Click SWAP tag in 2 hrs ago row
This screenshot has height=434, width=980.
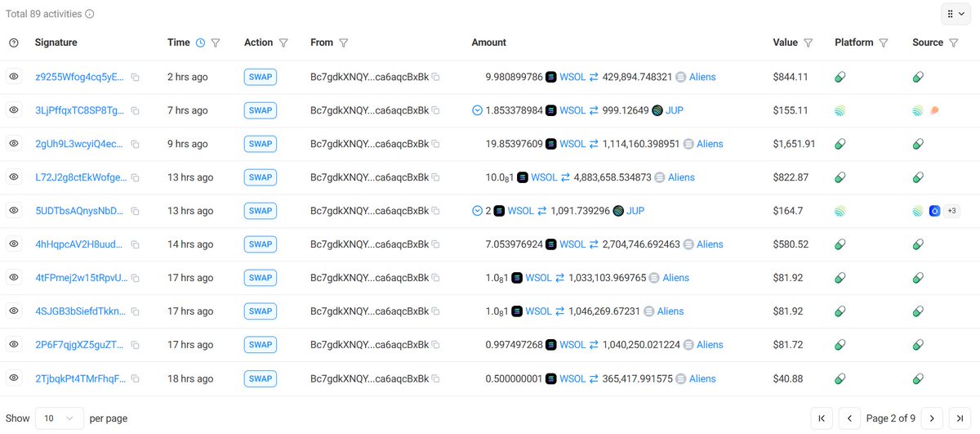(261, 77)
